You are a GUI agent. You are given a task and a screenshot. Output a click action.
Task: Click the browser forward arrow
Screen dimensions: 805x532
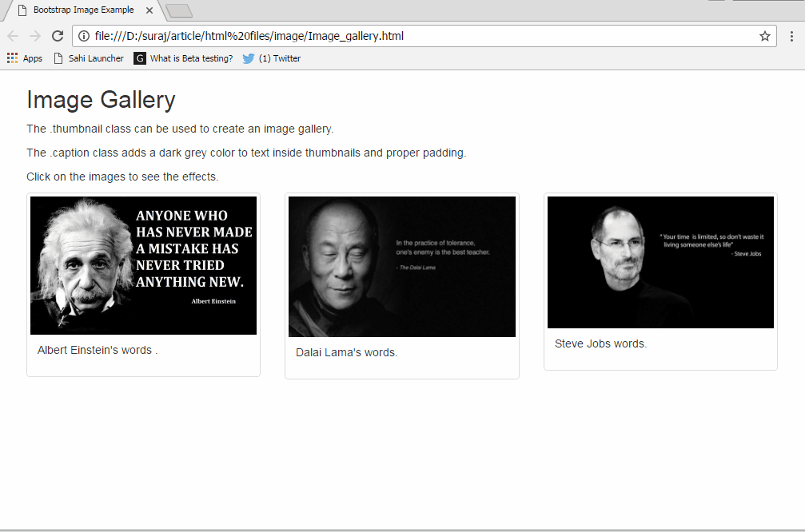coord(35,36)
